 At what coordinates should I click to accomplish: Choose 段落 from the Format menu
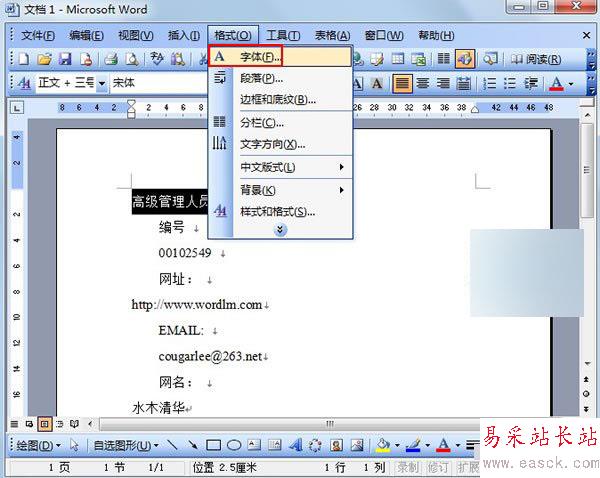pyautogui.click(x=280, y=78)
